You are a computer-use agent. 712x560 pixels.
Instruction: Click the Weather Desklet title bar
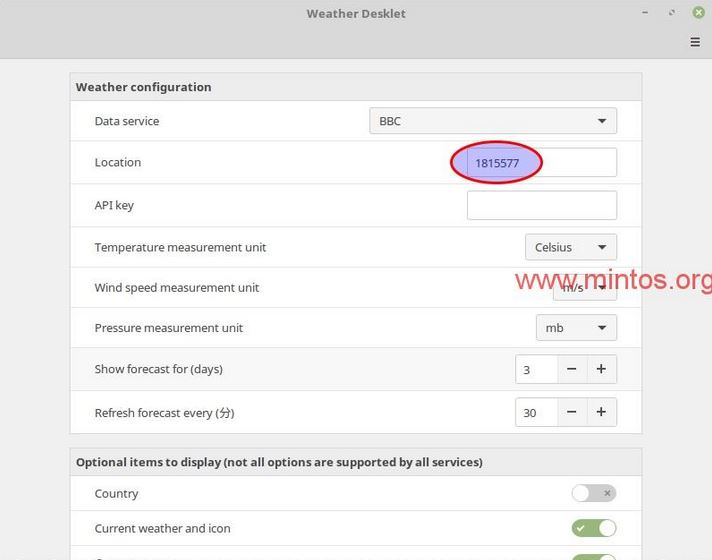coord(356,14)
